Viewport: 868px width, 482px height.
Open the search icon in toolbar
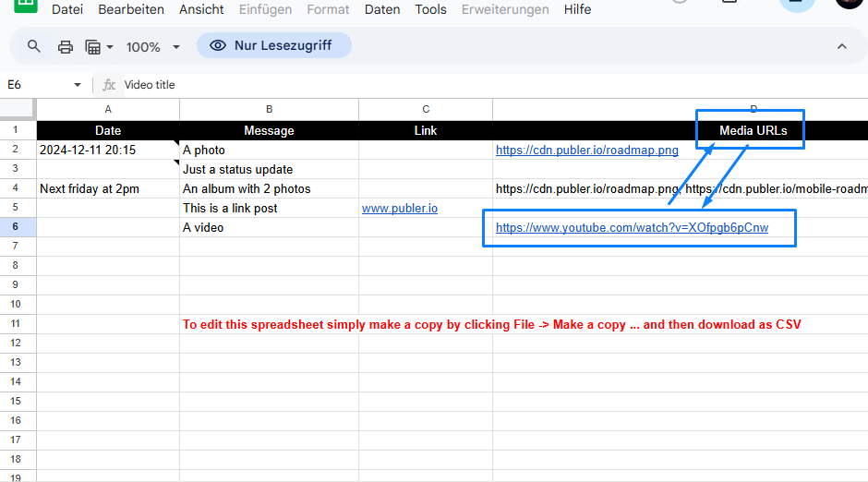(x=34, y=46)
